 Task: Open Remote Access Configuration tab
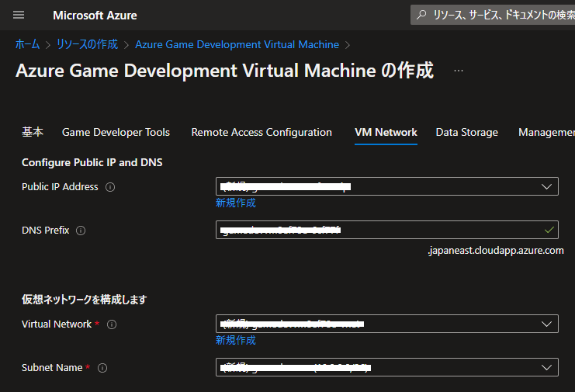[262, 132]
